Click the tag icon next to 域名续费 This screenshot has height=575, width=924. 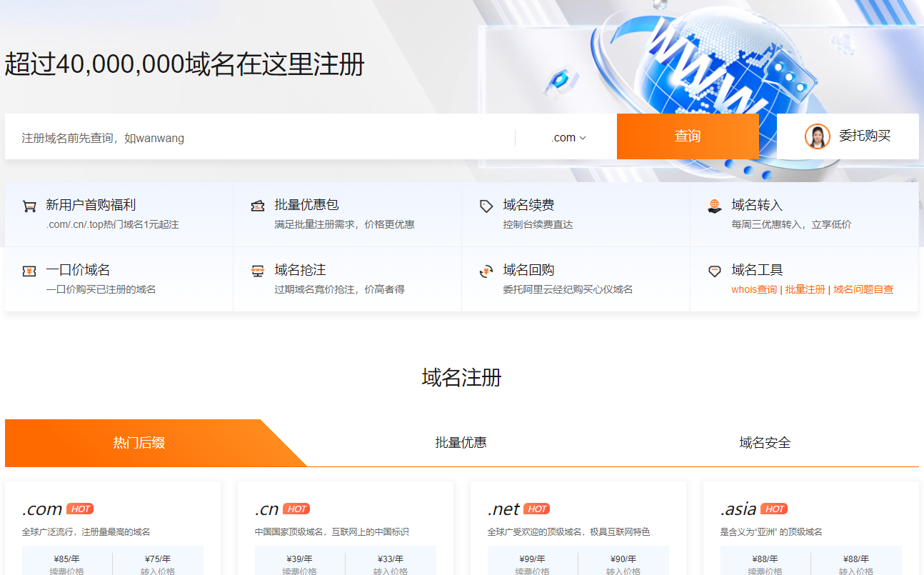pos(486,206)
